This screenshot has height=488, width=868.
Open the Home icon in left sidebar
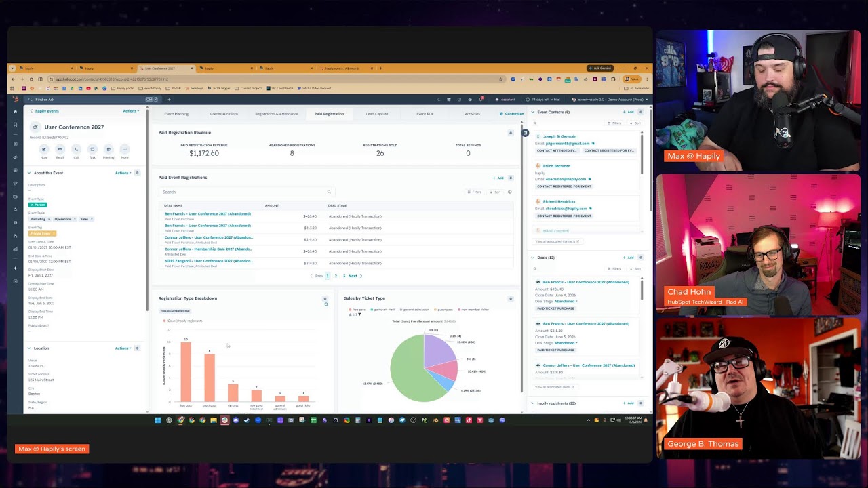15,110
